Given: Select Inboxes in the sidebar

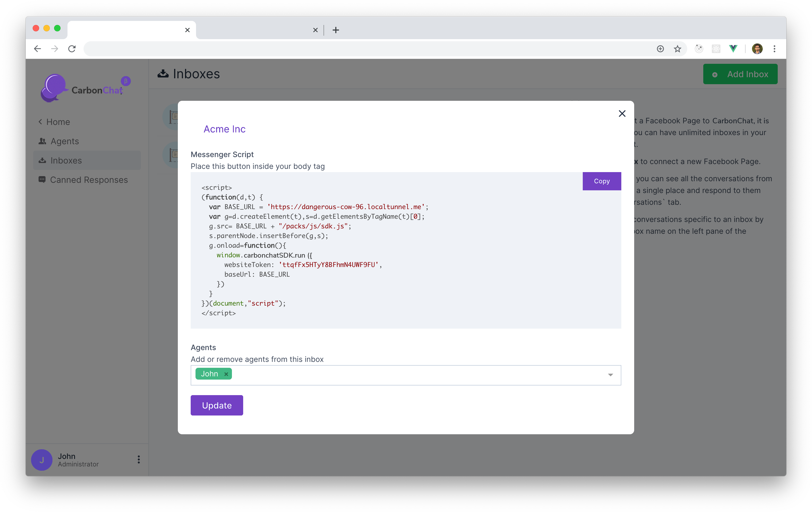Looking at the screenshot, I should tap(66, 161).
